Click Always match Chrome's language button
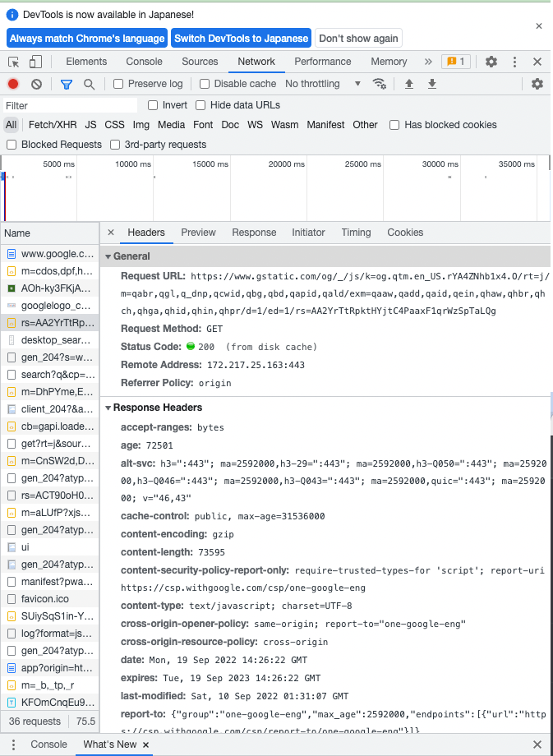Screen dimensions: 553x756 coord(87,38)
